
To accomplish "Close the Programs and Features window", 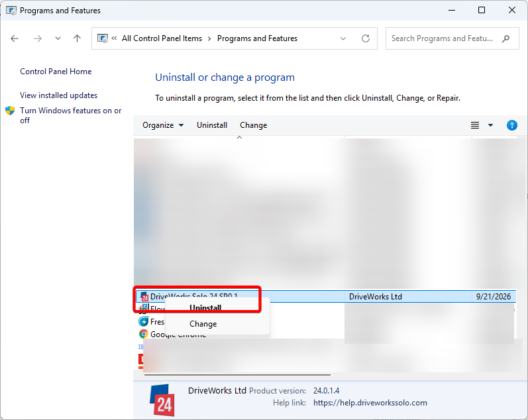I will coord(512,10).
